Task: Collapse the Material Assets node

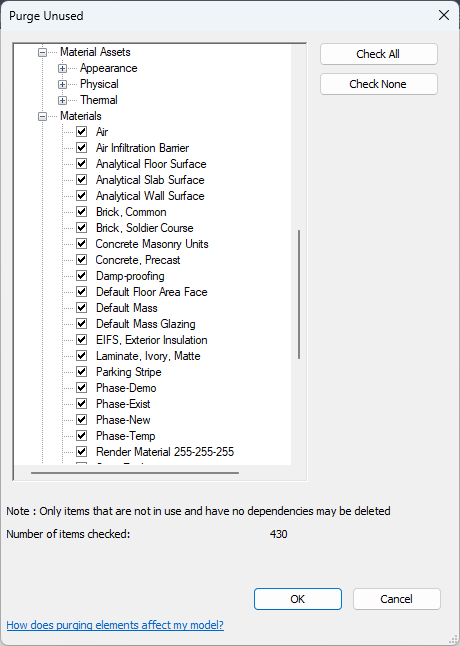Action: 42,52
